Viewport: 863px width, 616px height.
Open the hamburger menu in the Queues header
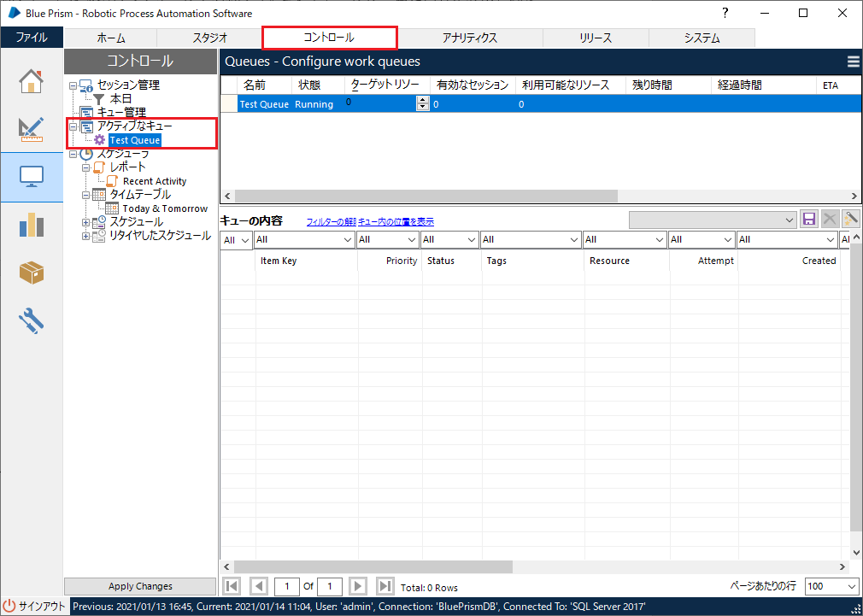click(x=853, y=62)
